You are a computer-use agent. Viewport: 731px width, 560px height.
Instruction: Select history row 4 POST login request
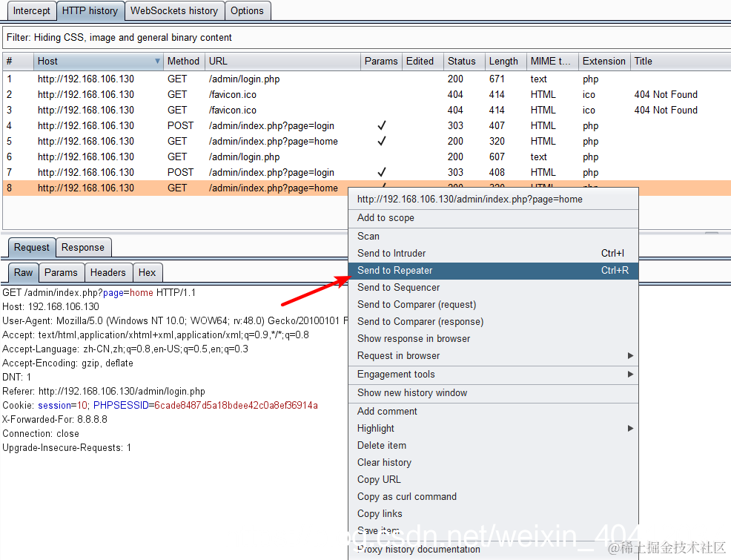[x=366, y=125]
